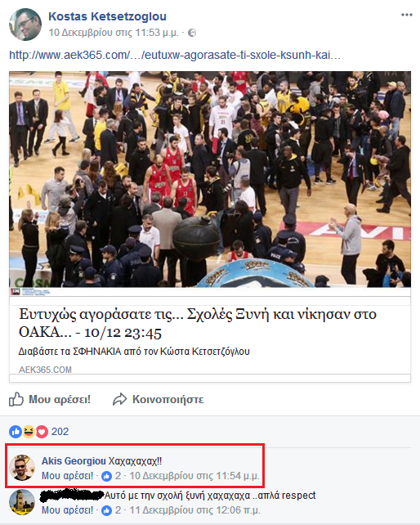Follow the aek365.com article URL link
Screen dimensions: 420x525
pos(175,55)
